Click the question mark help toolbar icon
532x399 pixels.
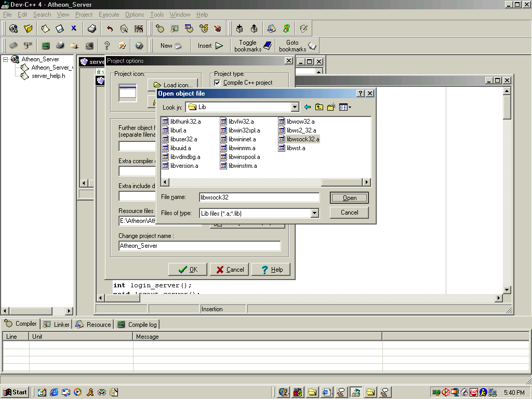[x=107, y=46]
